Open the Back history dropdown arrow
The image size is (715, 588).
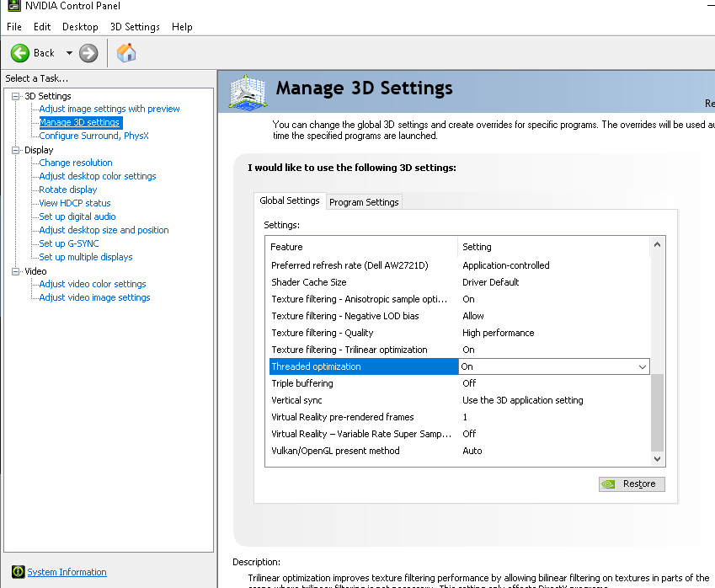tap(69, 53)
